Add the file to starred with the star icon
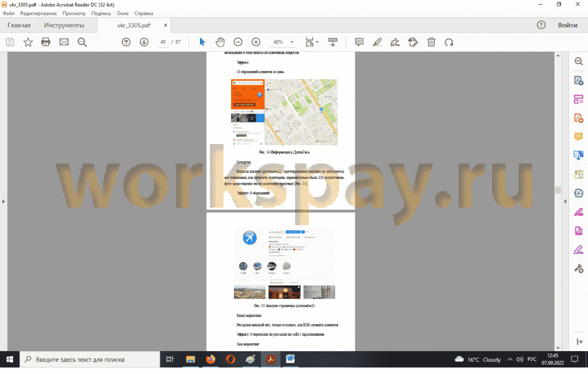 28,42
